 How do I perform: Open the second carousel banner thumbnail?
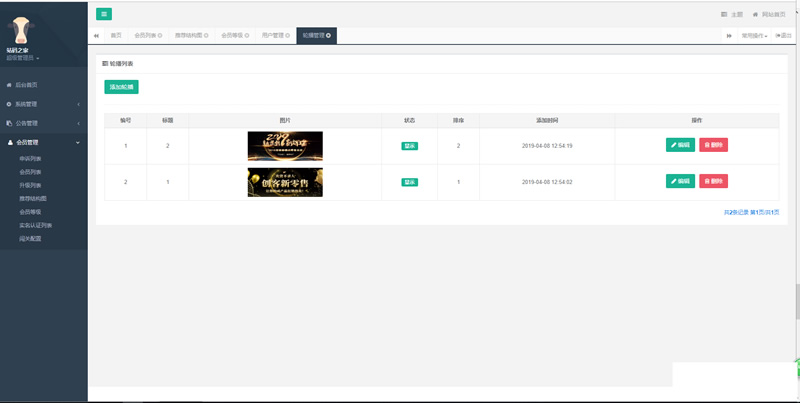point(285,182)
